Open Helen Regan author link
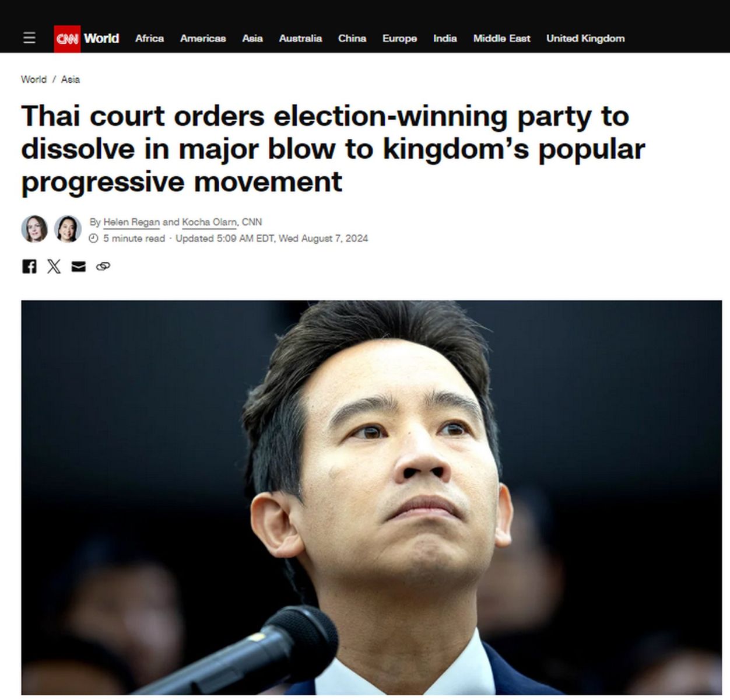Viewport: 730px width, 700px height. pyautogui.click(x=131, y=222)
